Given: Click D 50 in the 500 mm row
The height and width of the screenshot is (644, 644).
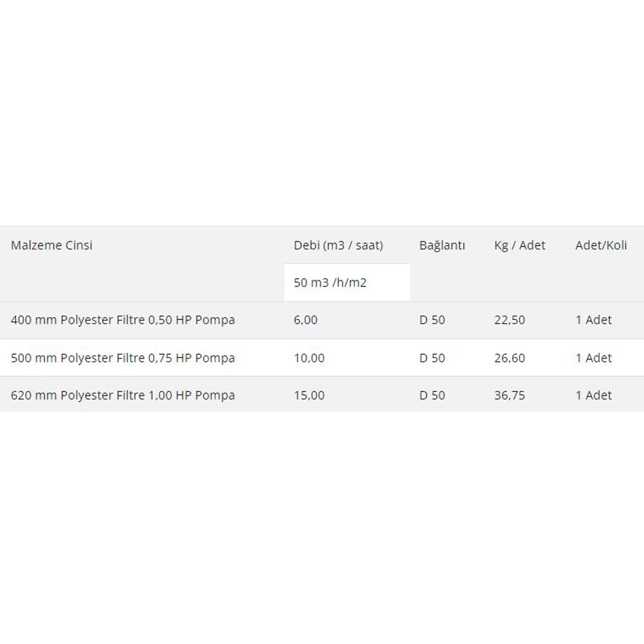Looking at the screenshot, I should coord(432,358).
